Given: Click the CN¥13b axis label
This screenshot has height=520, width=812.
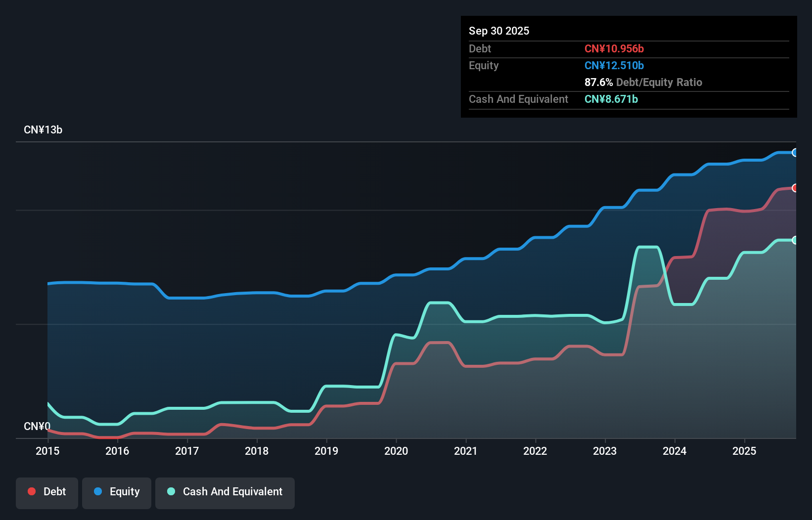Looking at the screenshot, I should [x=44, y=130].
